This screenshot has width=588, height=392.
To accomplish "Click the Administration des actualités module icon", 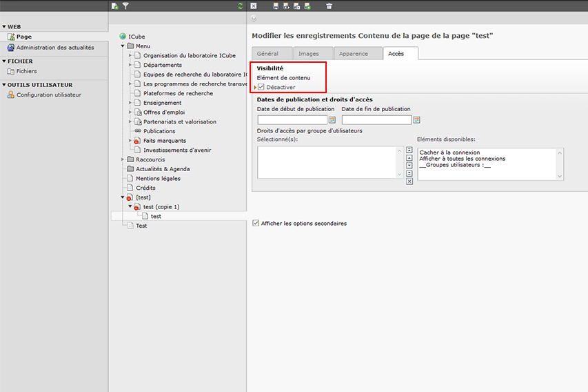I will pyautogui.click(x=11, y=48).
